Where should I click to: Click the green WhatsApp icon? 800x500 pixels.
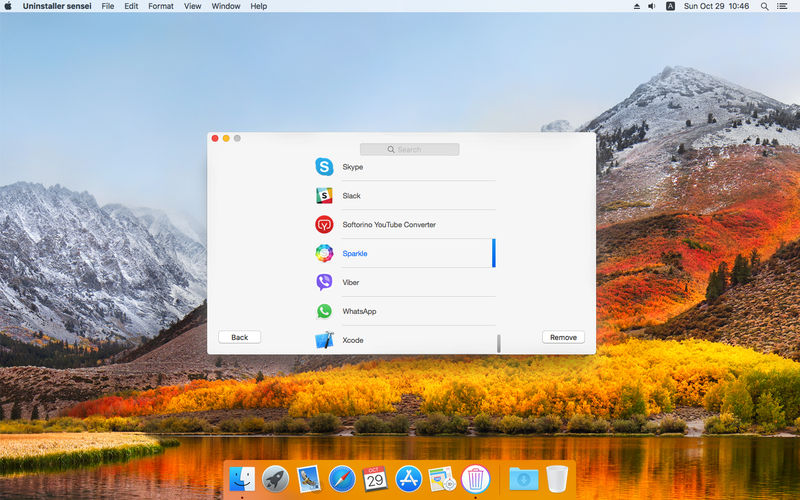(x=324, y=311)
